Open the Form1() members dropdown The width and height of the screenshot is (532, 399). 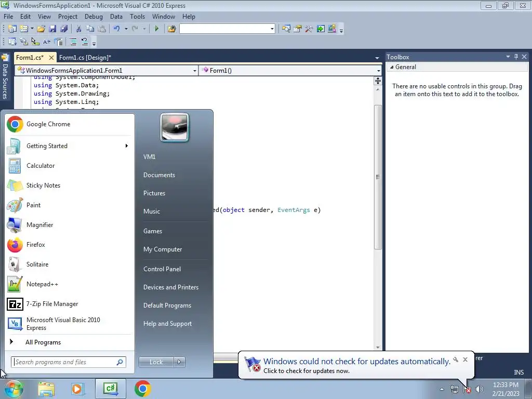tap(378, 71)
